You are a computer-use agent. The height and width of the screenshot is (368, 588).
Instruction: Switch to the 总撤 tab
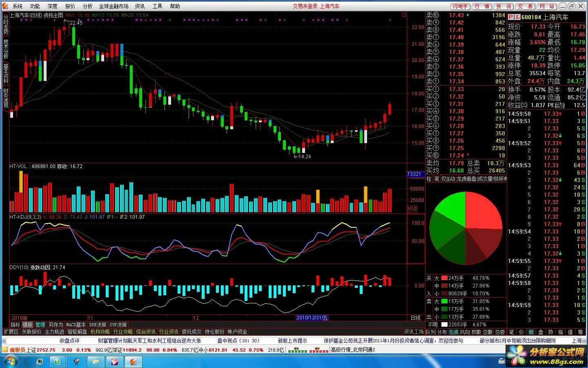coord(488,332)
